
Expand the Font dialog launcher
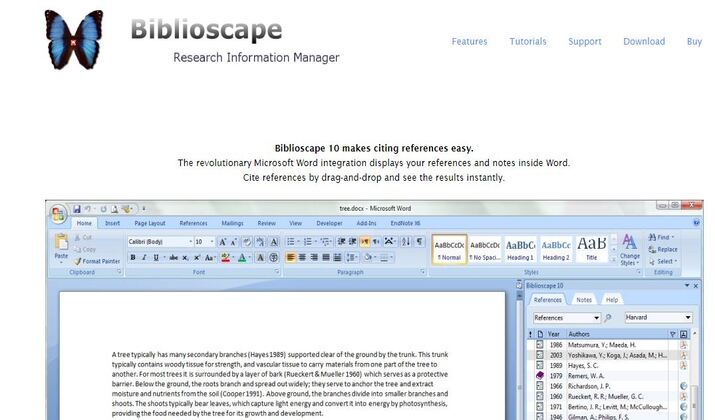pos(277,272)
